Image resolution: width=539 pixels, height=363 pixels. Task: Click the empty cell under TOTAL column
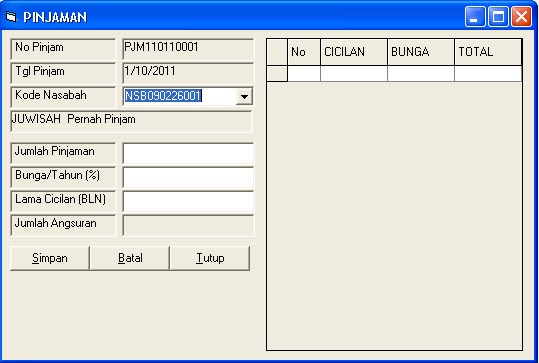pos(488,74)
